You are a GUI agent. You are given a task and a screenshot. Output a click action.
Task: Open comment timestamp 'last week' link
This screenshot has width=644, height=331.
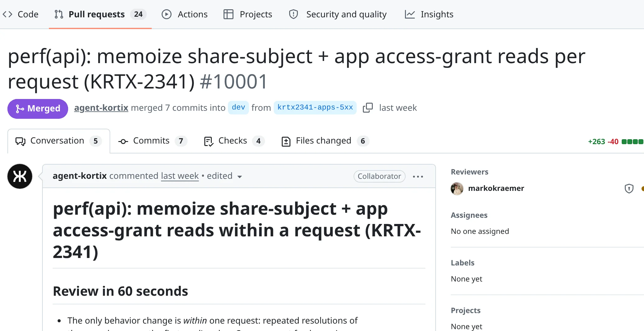[180, 176]
